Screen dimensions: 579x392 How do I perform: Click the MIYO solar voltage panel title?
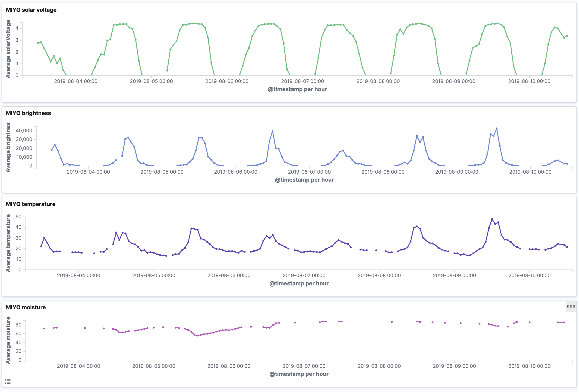[31, 10]
